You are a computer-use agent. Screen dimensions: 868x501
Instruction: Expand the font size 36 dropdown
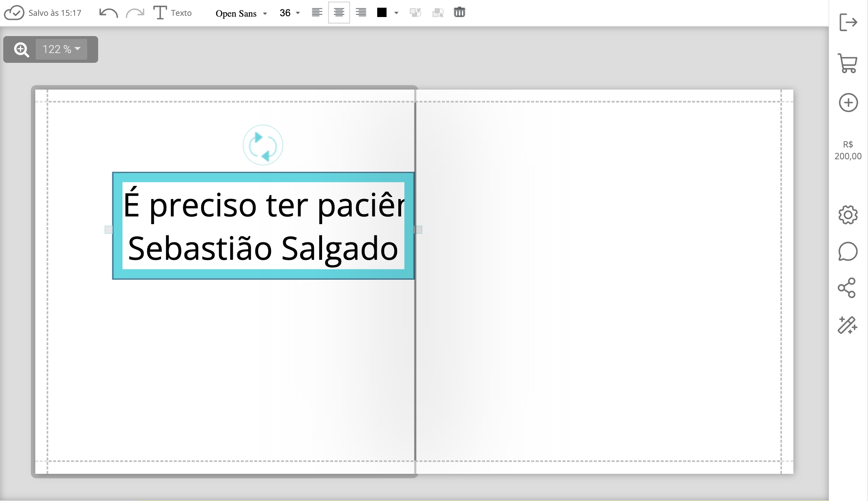pyautogui.click(x=290, y=13)
